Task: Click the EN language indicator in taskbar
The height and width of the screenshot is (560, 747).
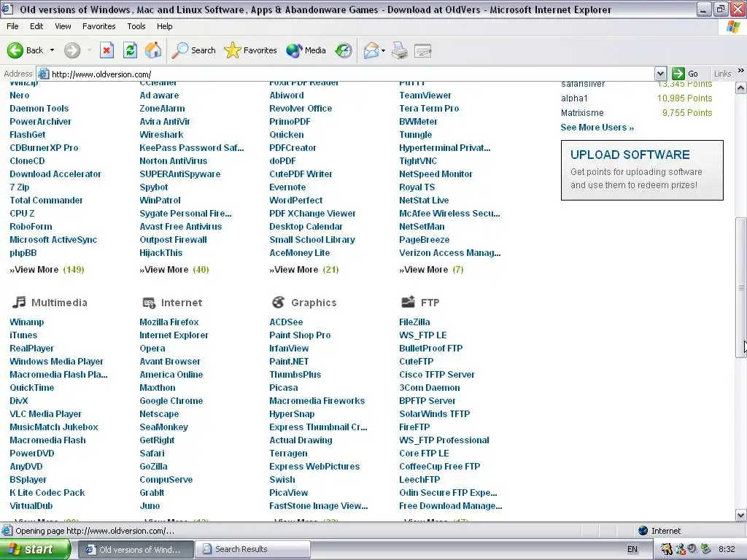Action: click(632, 549)
